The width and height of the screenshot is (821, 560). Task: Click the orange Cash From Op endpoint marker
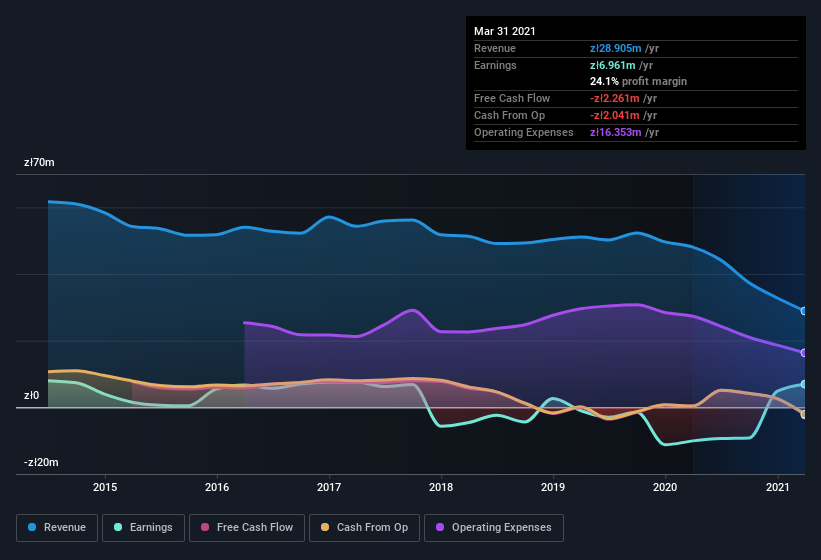point(804,414)
